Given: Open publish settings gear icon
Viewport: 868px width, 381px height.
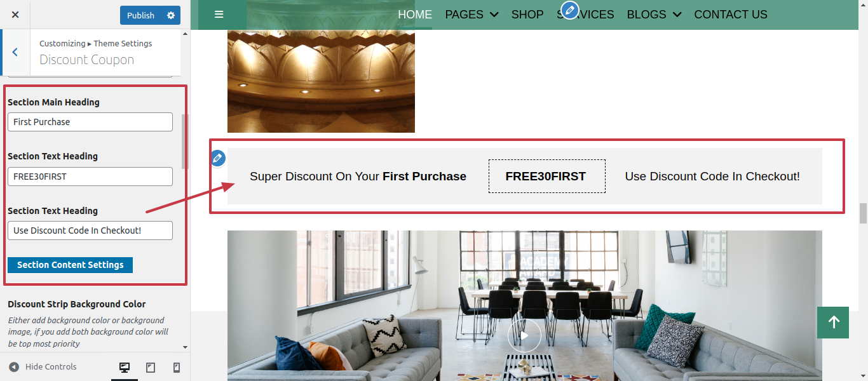Looking at the screenshot, I should point(171,15).
